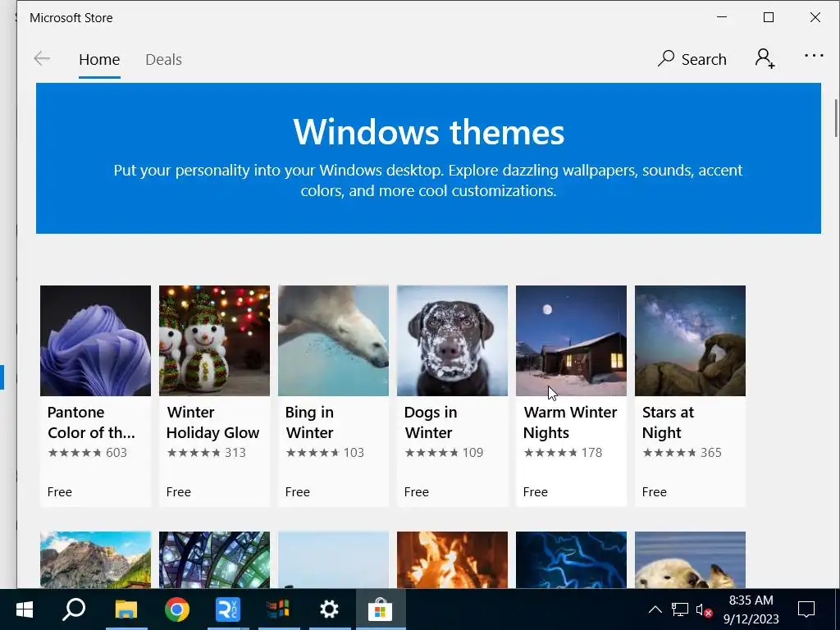Open the Windows Start menu
This screenshot has width=840, height=630.
[24, 609]
